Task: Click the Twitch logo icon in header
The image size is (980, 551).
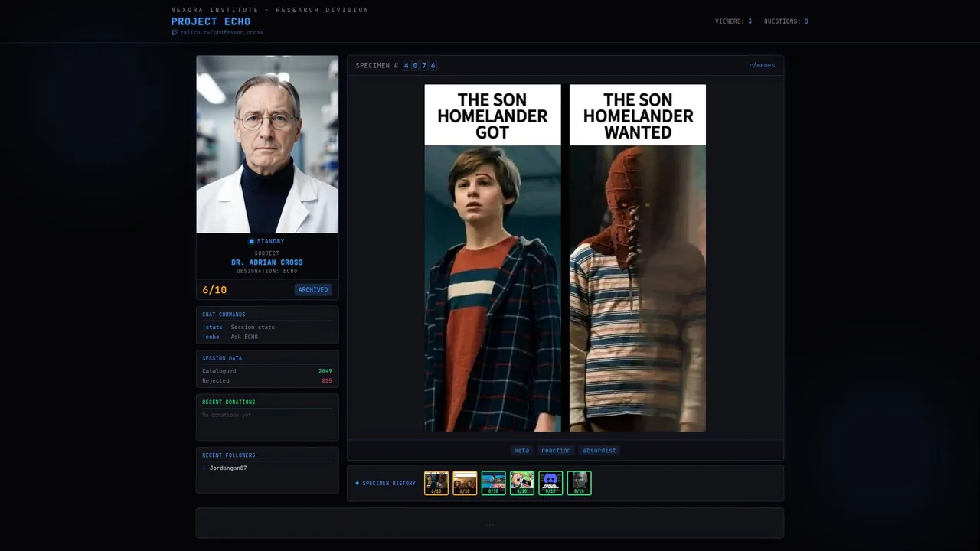Action: [175, 33]
